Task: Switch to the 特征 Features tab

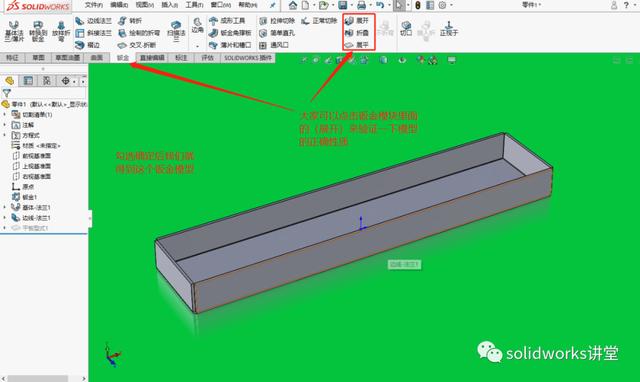Action: (12, 58)
